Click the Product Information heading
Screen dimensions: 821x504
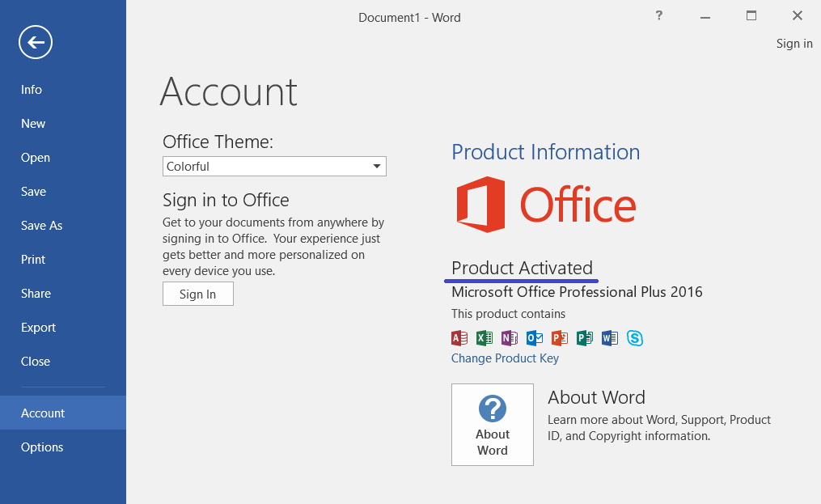click(x=546, y=152)
